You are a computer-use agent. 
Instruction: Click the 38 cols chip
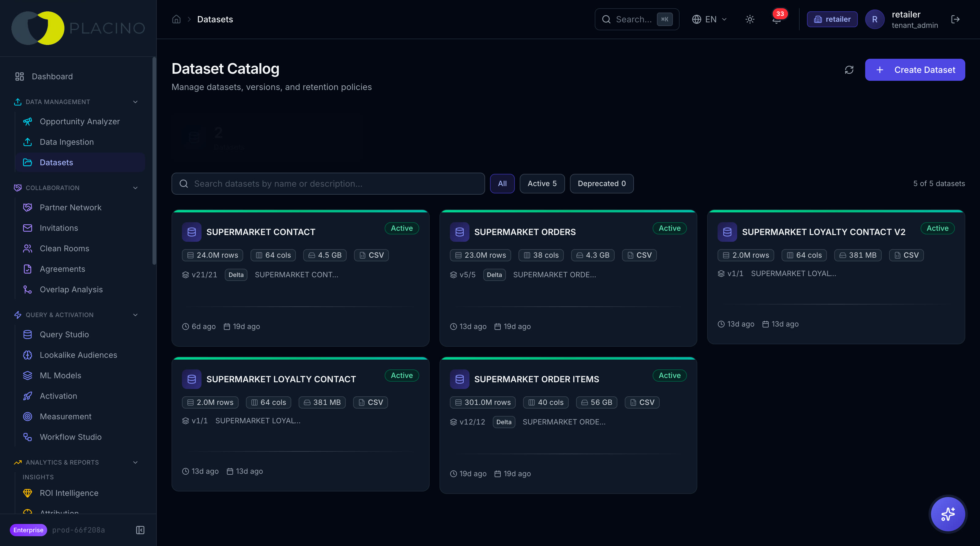tap(541, 255)
